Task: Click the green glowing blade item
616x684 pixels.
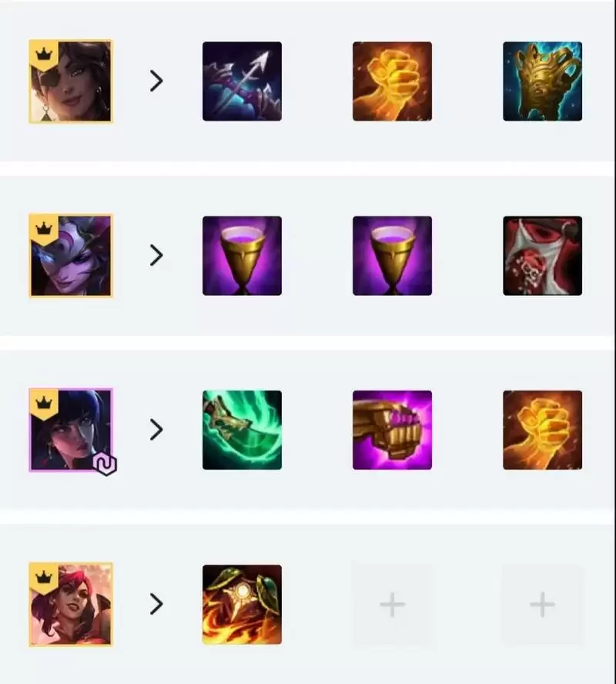Action: point(242,430)
